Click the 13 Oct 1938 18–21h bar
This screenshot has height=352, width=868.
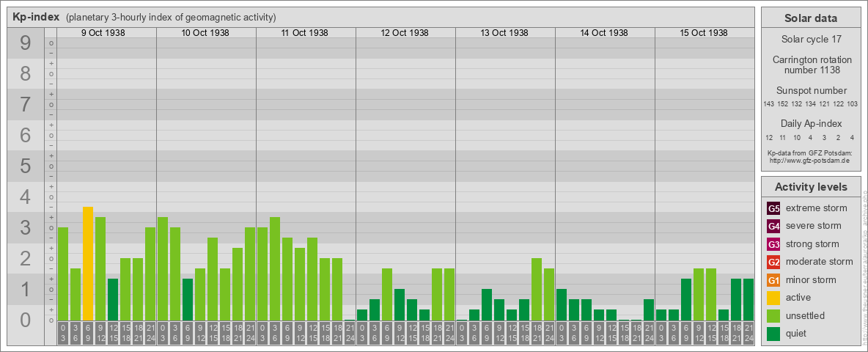tap(537, 290)
